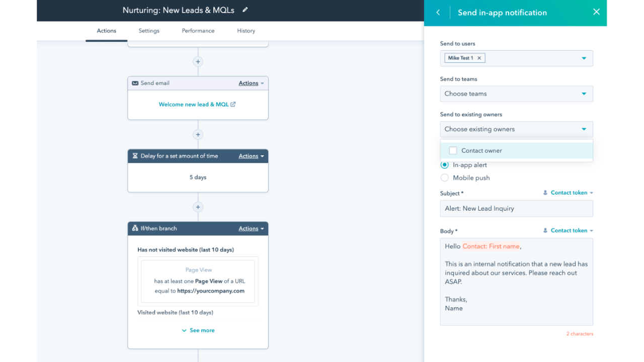
Task: Check the Contact owner checkbox
Action: click(x=453, y=150)
